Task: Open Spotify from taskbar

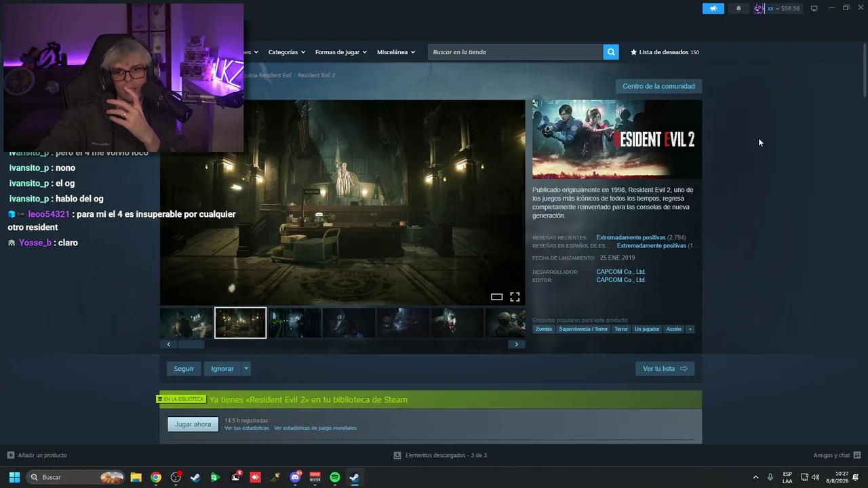Action: (x=335, y=477)
